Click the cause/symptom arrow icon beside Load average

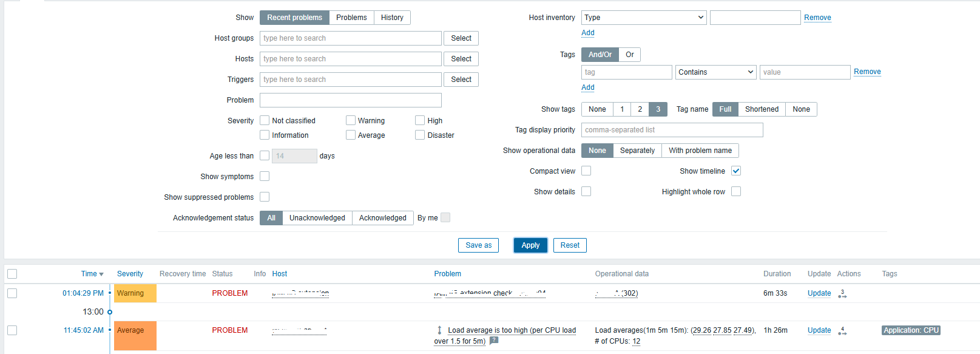pos(439,330)
